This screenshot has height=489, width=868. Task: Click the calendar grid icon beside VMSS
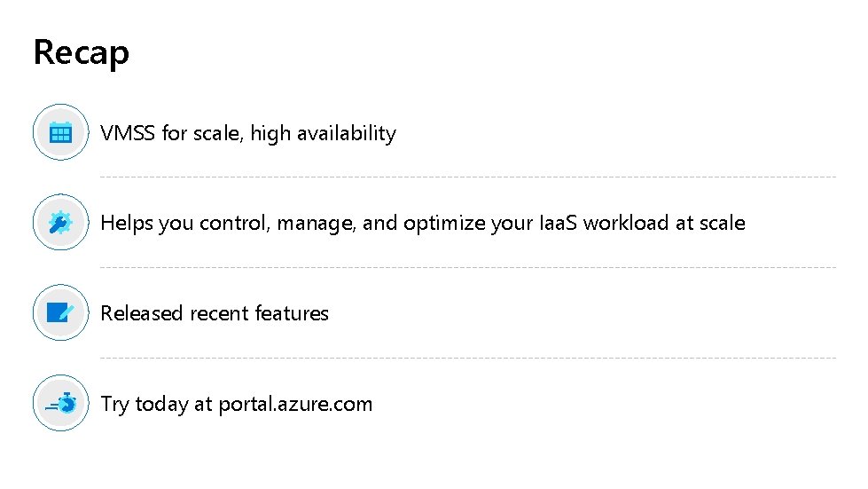pos(60,133)
